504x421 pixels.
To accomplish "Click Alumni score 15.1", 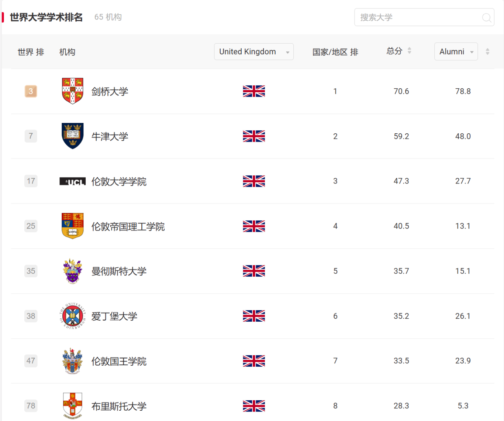I will click(463, 271).
